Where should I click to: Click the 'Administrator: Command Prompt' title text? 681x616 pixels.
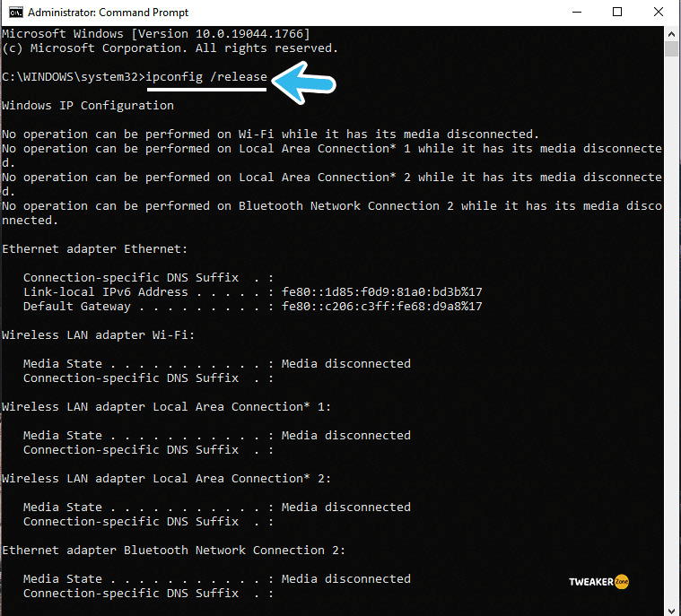click(x=109, y=13)
